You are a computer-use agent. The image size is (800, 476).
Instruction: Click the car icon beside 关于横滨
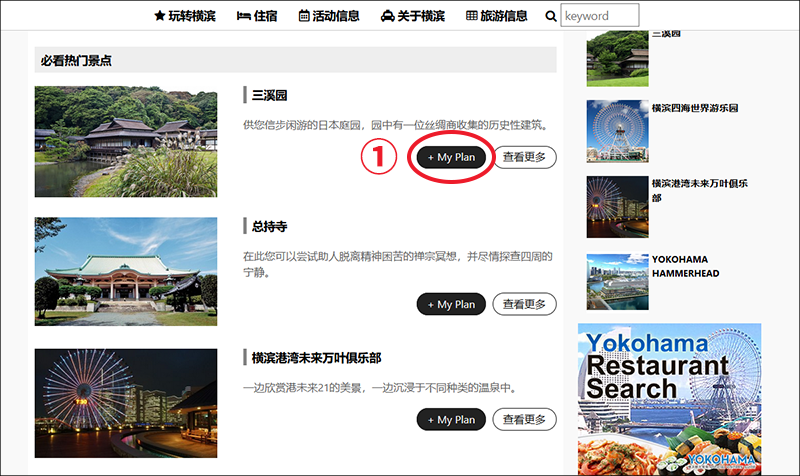point(387,16)
